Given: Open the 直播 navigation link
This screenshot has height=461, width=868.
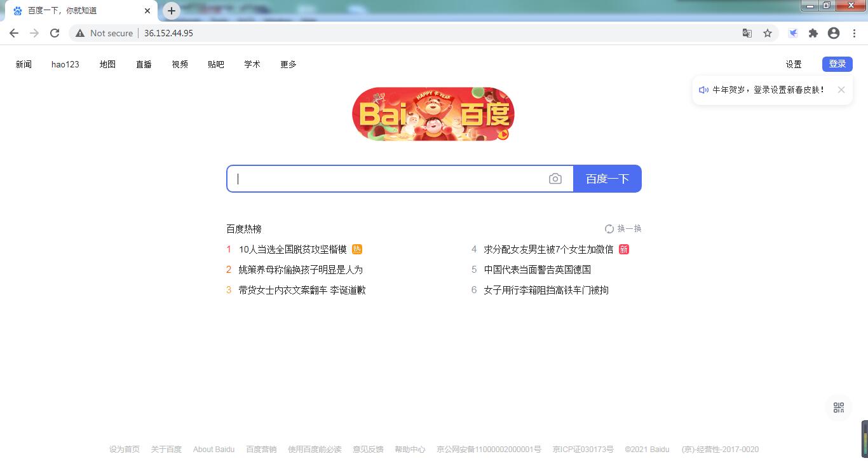Looking at the screenshot, I should click(x=144, y=64).
